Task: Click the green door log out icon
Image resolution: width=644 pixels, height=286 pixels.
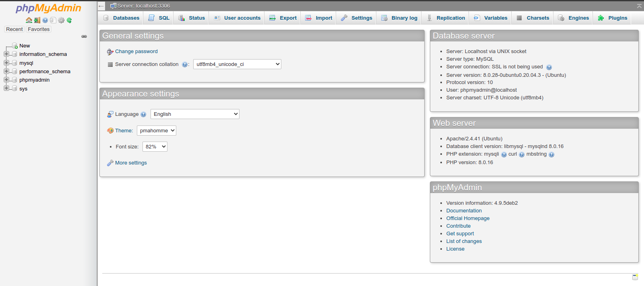Action: (x=37, y=20)
